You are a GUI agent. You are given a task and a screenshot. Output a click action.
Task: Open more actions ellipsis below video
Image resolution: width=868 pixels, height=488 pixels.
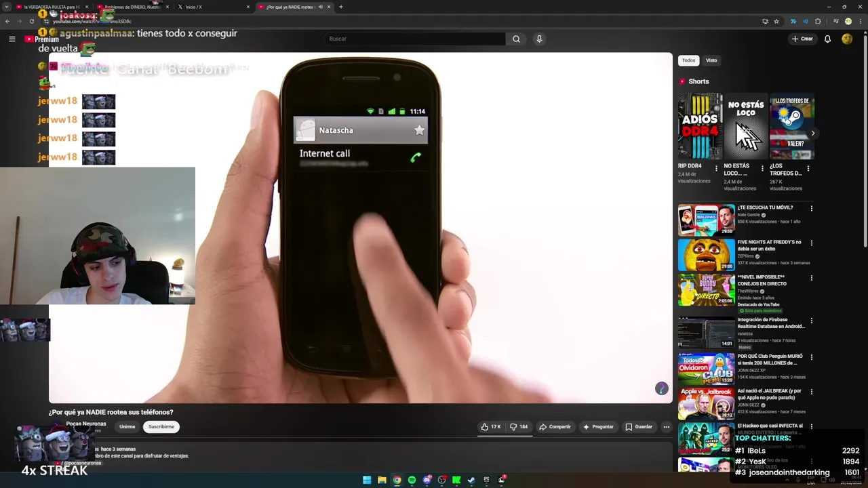pyautogui.click(x=666, y=426)
